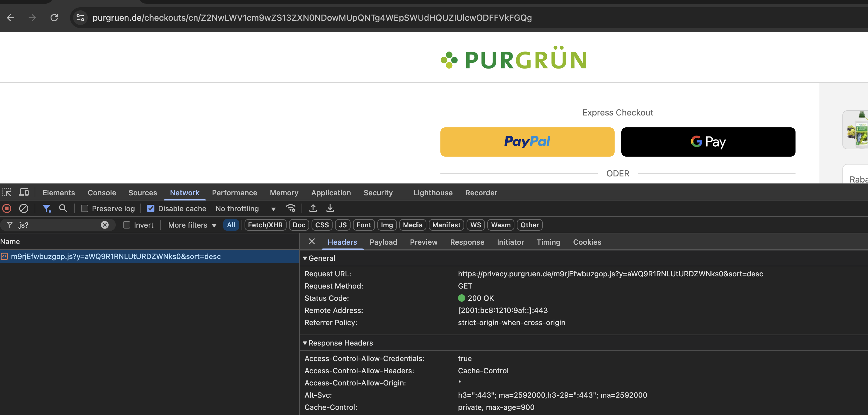Switch to the Application panel
This screenshot has width=868, height=415.
coord(331,193)
